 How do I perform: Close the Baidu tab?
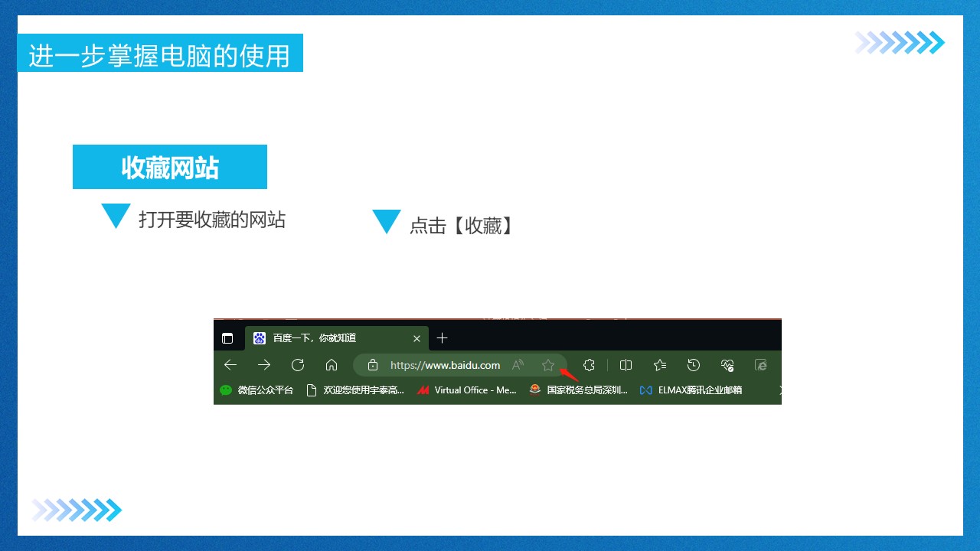pos(416,338)
